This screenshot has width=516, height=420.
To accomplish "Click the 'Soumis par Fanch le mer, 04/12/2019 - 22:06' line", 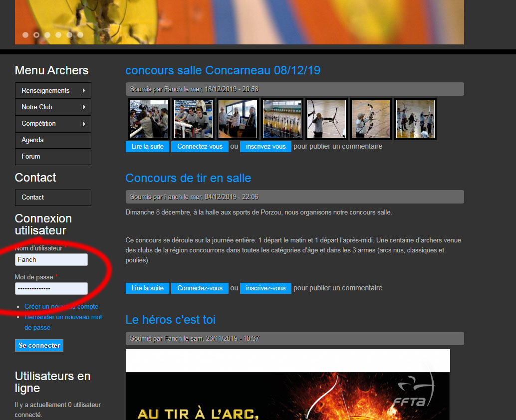I will pyautogui.click(x=294, y=197).
